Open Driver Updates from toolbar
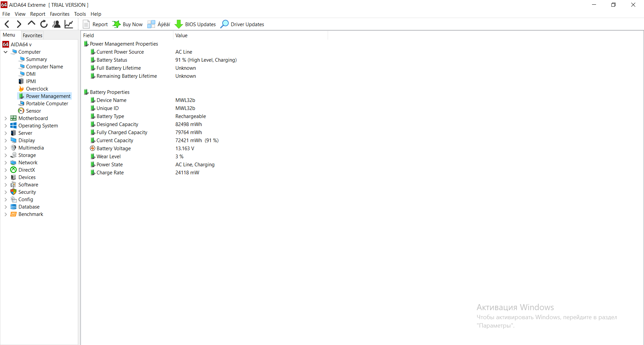The width and height of the screenshot is (644, 345). coord(242,24)
